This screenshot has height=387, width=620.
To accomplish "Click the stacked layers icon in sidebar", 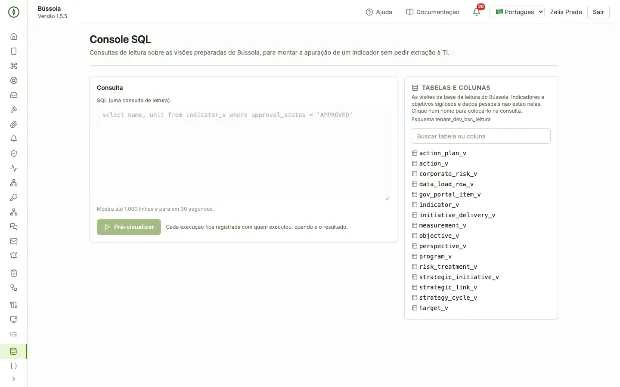I will [x=13, y=125].
